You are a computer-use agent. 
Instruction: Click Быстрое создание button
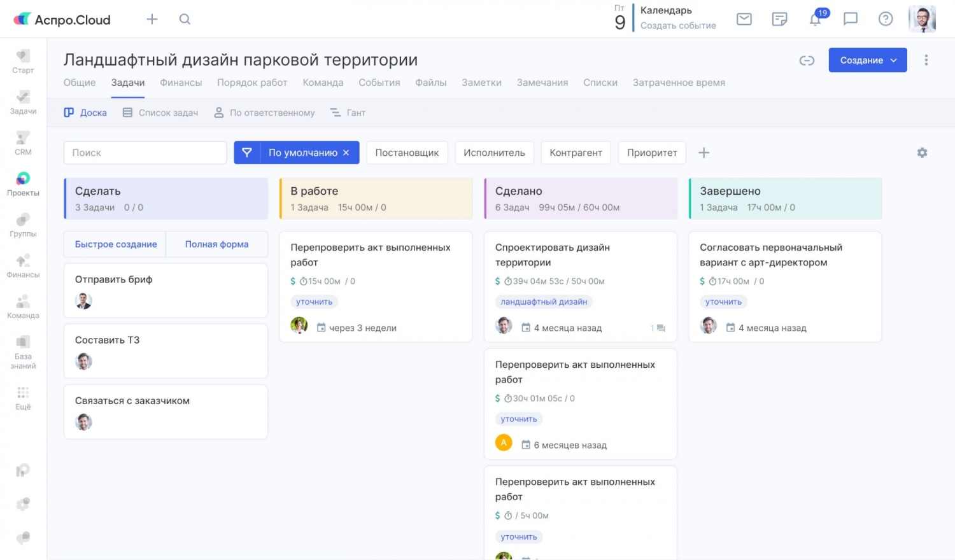coord(116,244)
